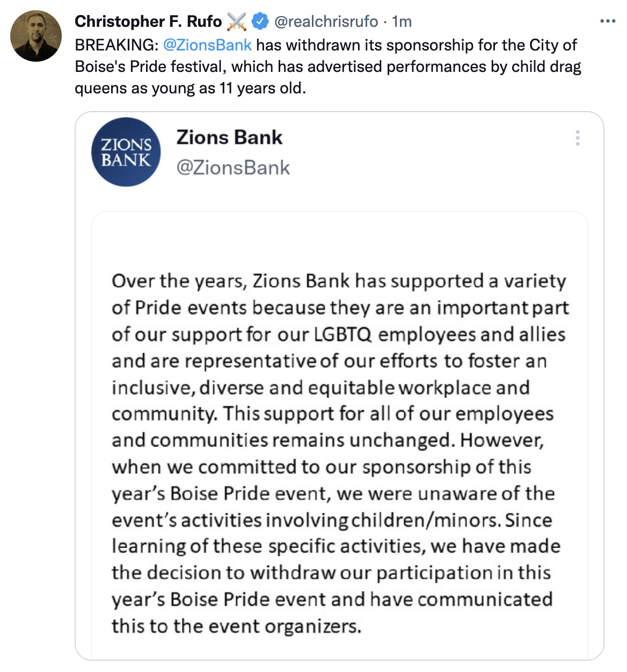Open the tweet's horizontal three-dot More menu
Viewport: 627px width, 672px height.
click(607, 21)
